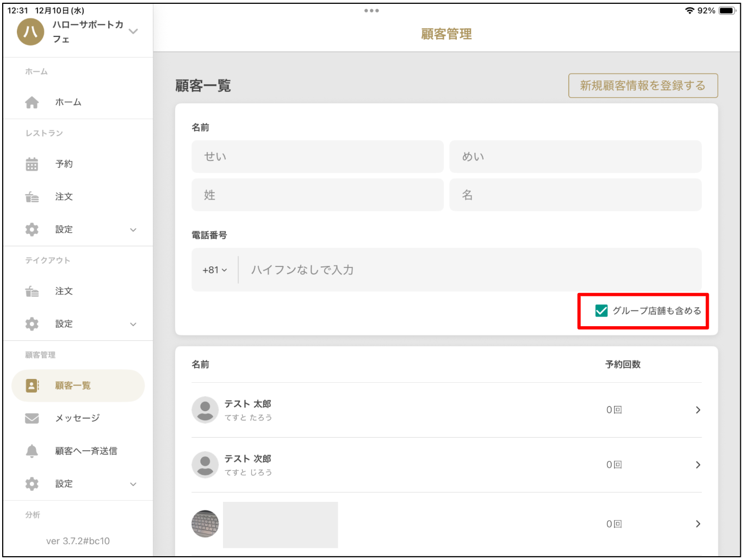Open テスト 太郎 customer details arrow

(x=698, y=410)
